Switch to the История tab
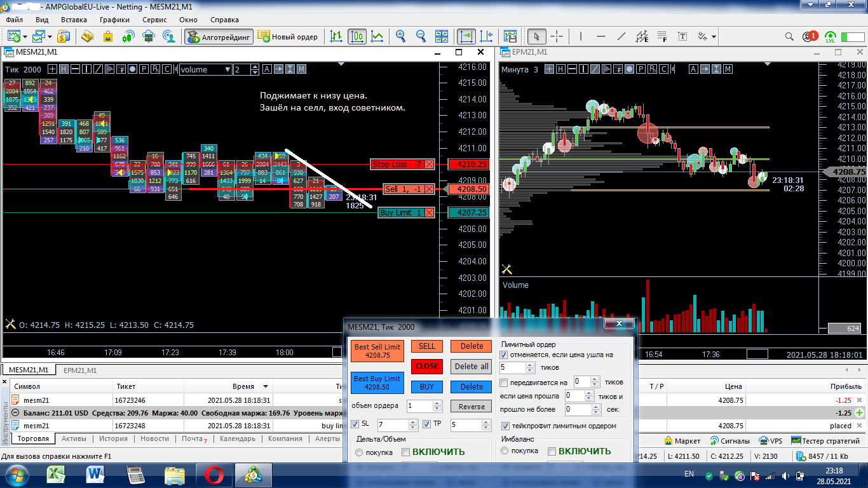 [x=113, y=438]
